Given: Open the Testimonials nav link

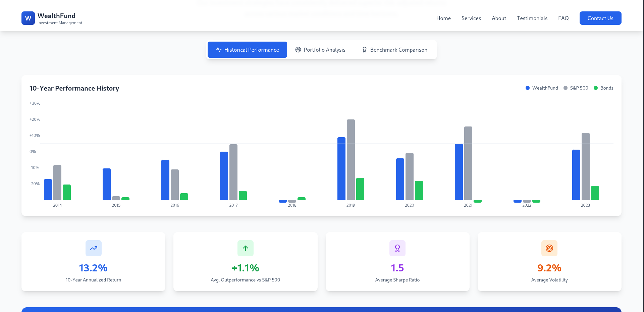Looking at the screenshot, I should click(x=532, y=18).
